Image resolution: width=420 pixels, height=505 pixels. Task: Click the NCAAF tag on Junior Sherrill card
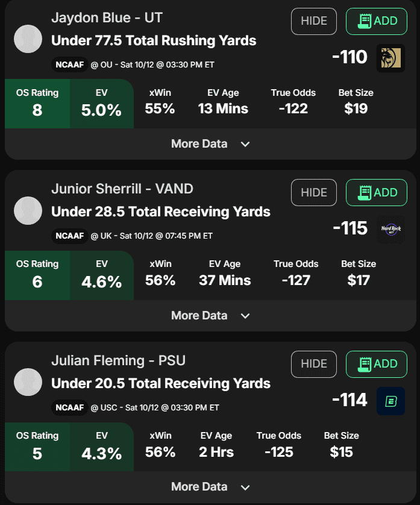coord(69,236)
